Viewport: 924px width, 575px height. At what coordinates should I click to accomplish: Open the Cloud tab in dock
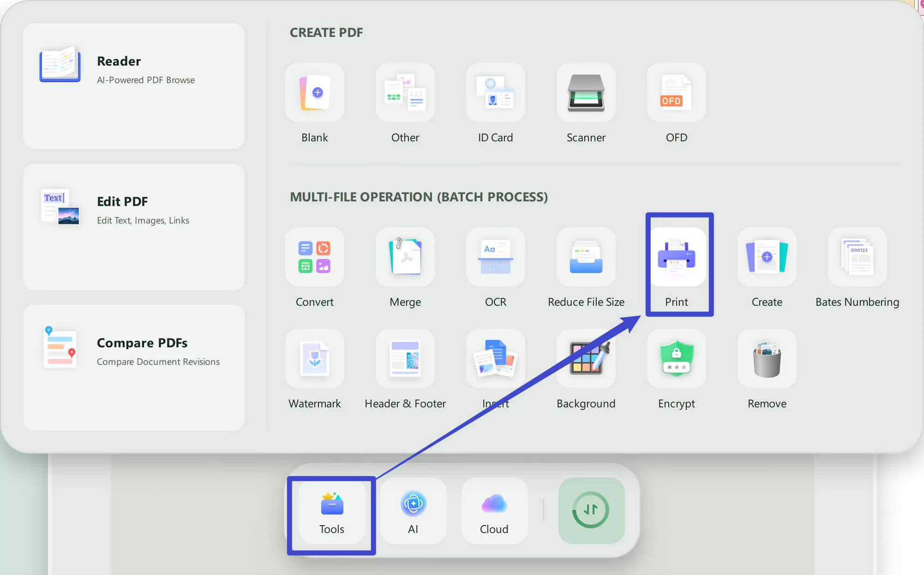pos(494,511)
